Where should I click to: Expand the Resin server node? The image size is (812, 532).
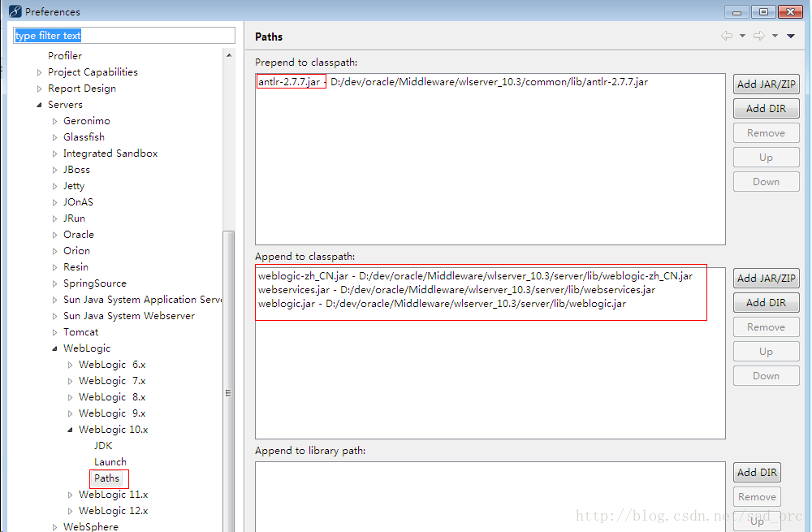pos(55,267)
